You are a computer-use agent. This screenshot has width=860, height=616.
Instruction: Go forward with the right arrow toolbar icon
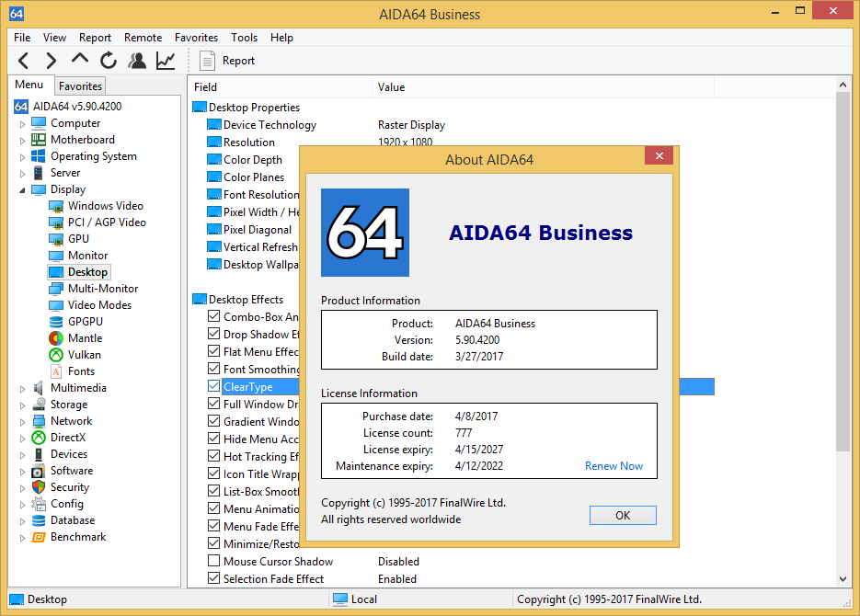point(51,61)
